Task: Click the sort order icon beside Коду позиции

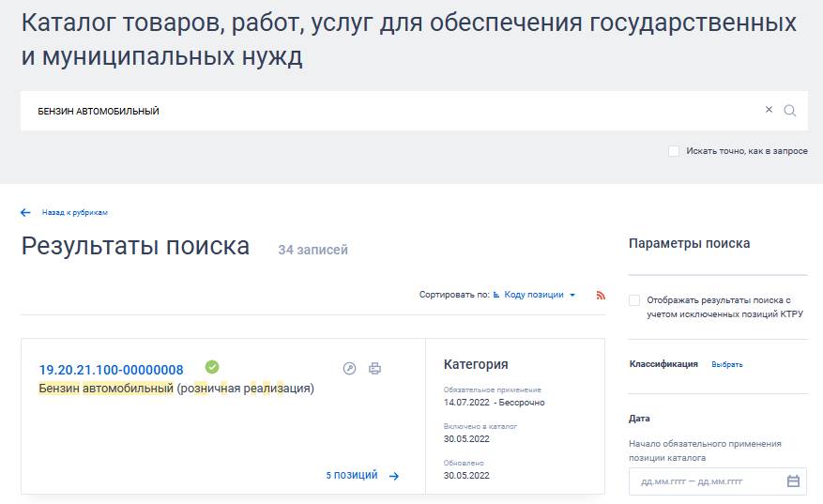Action: point(496,295)
